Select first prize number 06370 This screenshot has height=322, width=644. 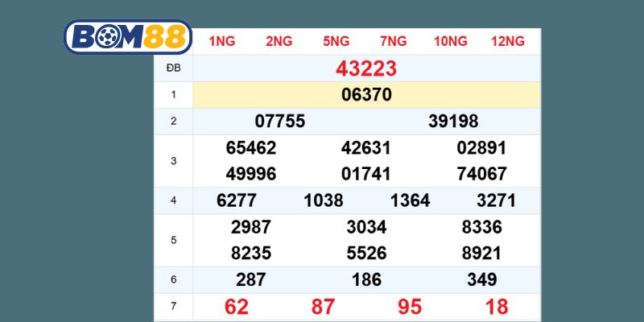click(366, 95)
